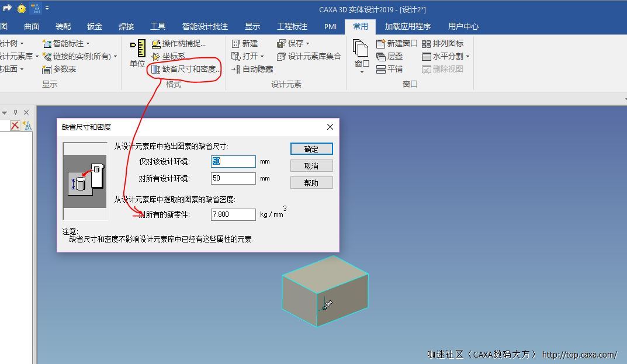Close the side panel

[x=26, y=112]
